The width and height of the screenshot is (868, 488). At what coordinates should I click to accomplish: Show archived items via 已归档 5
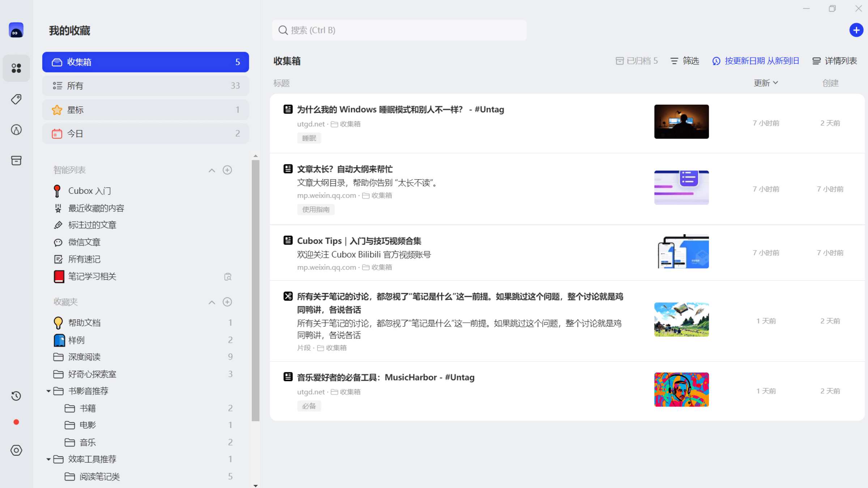pyautogui.click(x=637, y=61)
